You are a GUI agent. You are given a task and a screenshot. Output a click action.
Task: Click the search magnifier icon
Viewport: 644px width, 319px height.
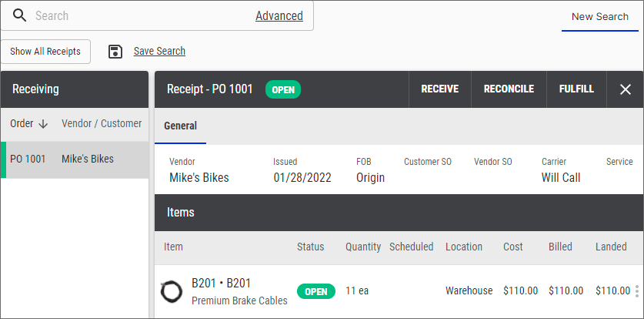(x=19, y=15)
